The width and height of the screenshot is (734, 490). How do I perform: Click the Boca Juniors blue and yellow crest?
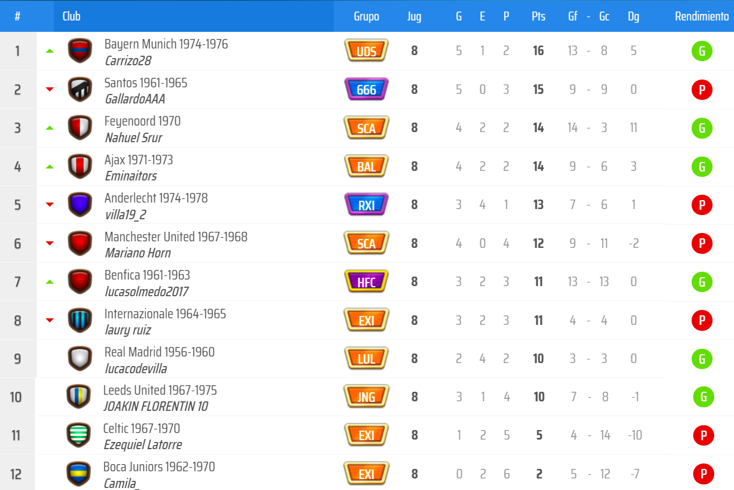[x=79, y=474]
